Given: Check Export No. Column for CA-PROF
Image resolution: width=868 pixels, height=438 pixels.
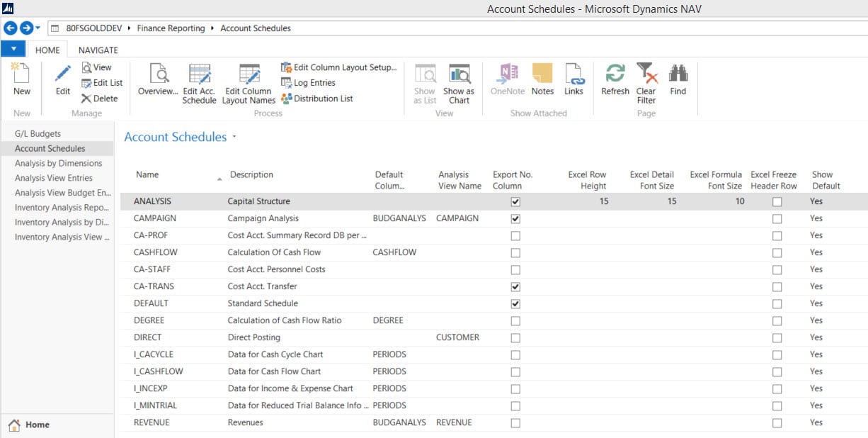Looking at the screenshot, I should click(x=515, y=235).
